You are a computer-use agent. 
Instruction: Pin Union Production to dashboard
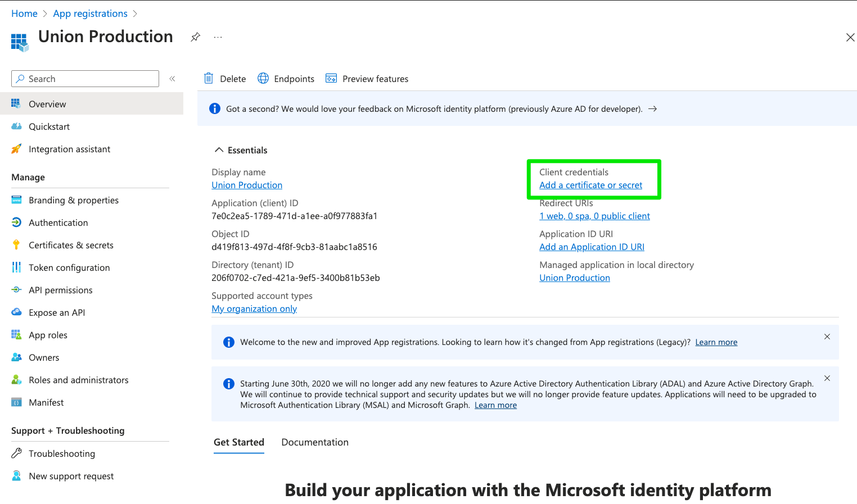point(195,37)
